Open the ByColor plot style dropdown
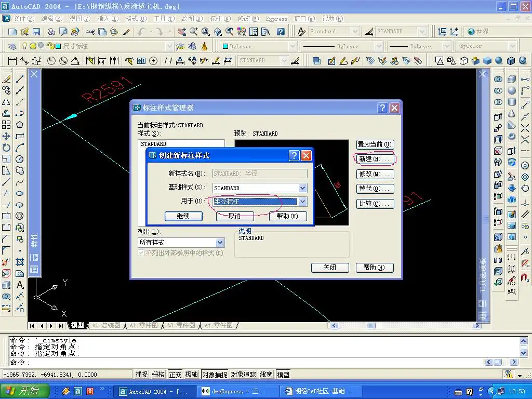Viewport: 532px width, 399px height. pyautogui.click(x=512, y=46)
